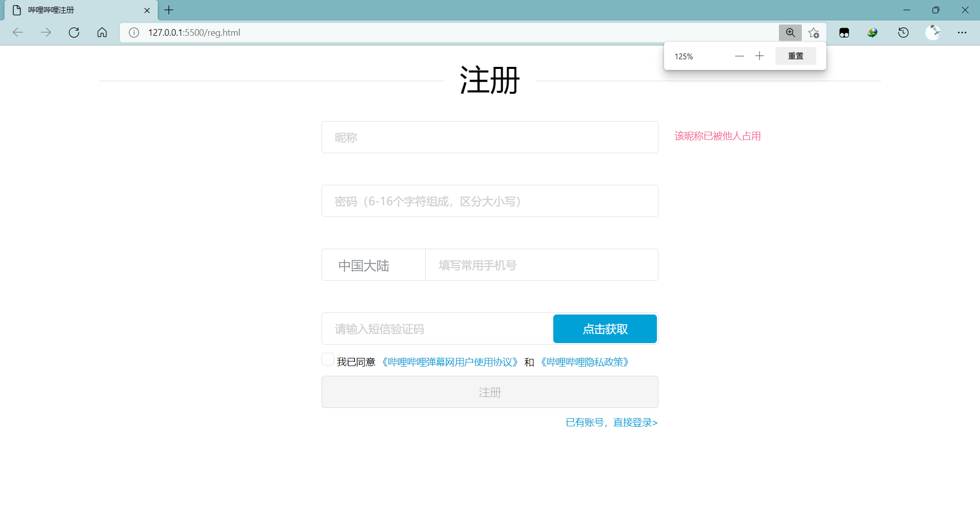This screenshot has width=980, height=532.
Task: Focus the 密码 password input field
Action: click(x=490, y=201)
